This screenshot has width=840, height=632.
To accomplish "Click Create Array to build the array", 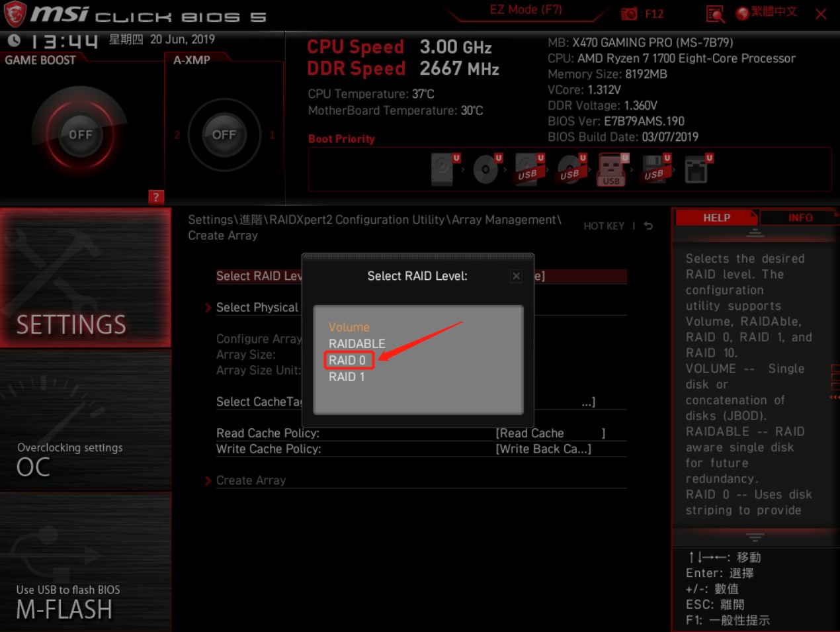I will pos(251,480).
